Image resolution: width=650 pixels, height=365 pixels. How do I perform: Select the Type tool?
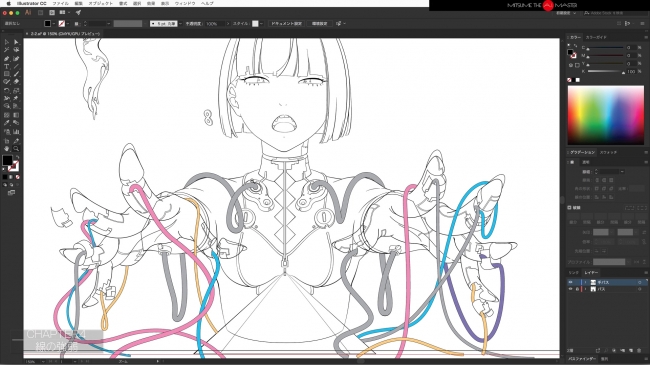pyautogui.click(x=7, y=66)
